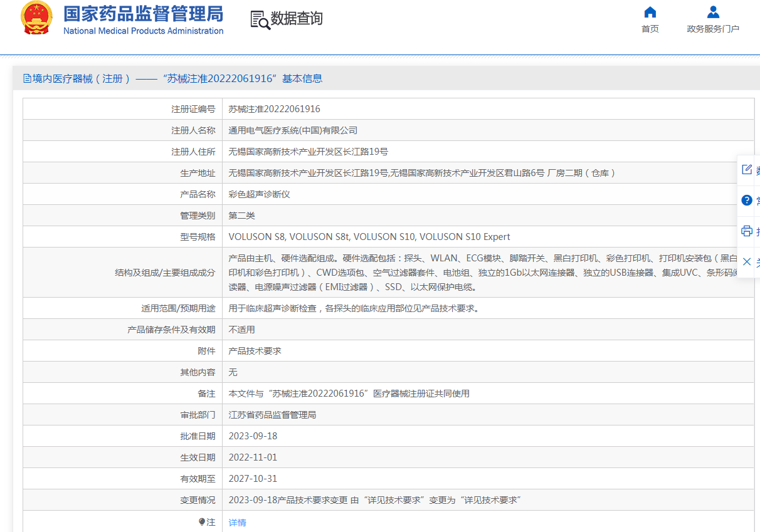The height and width of the screenshot is (532, 760).
Task: Click 管理类别 row label
Action: pyautogui.click(x=198, y=216)
